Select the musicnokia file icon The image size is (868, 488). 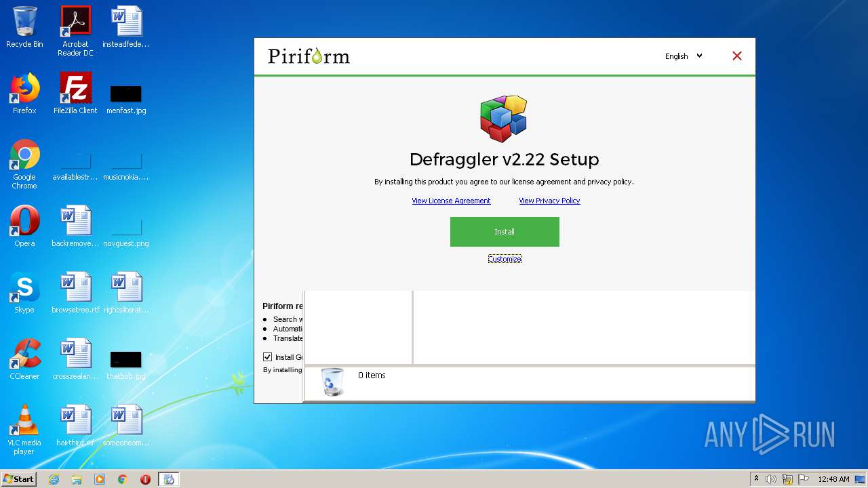[x=126, y=167]
